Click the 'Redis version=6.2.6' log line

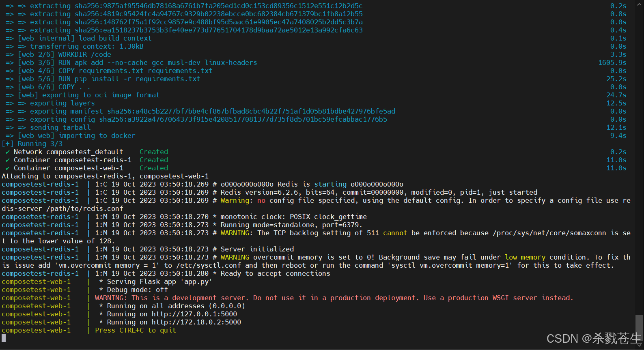coord(269,192)
